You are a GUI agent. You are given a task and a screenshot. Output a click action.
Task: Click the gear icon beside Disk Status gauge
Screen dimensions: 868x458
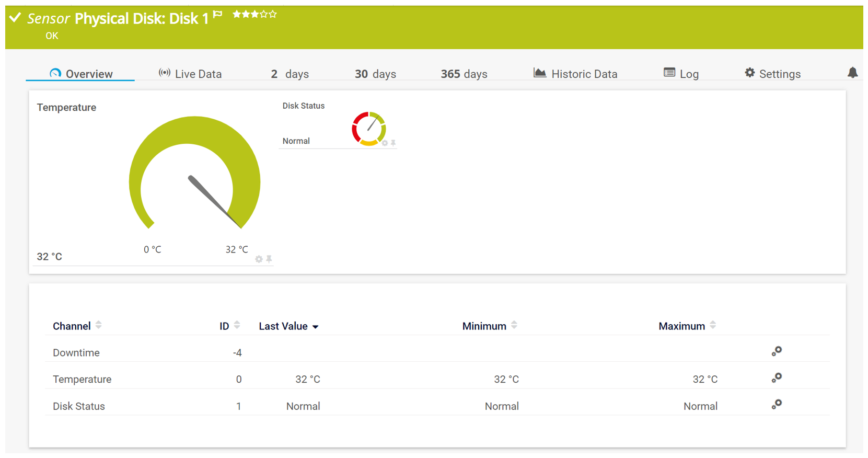(x=385, y=143)
